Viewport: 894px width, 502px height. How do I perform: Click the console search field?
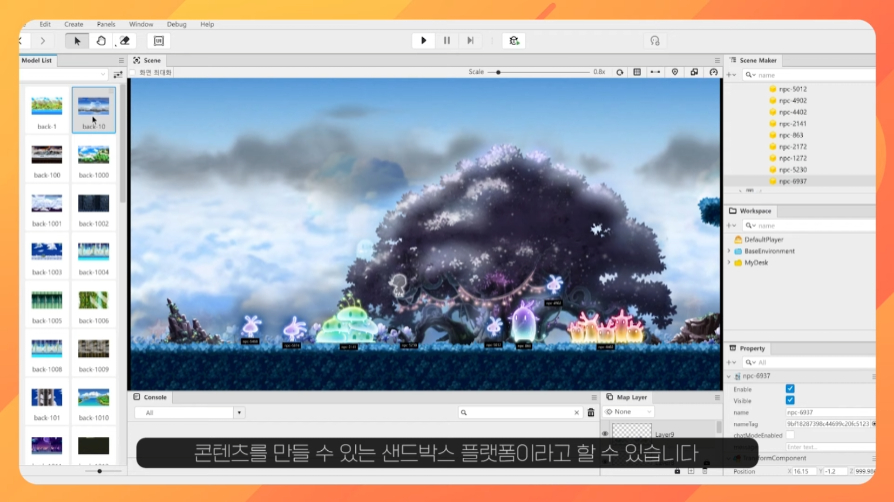[x=520, y=412]
